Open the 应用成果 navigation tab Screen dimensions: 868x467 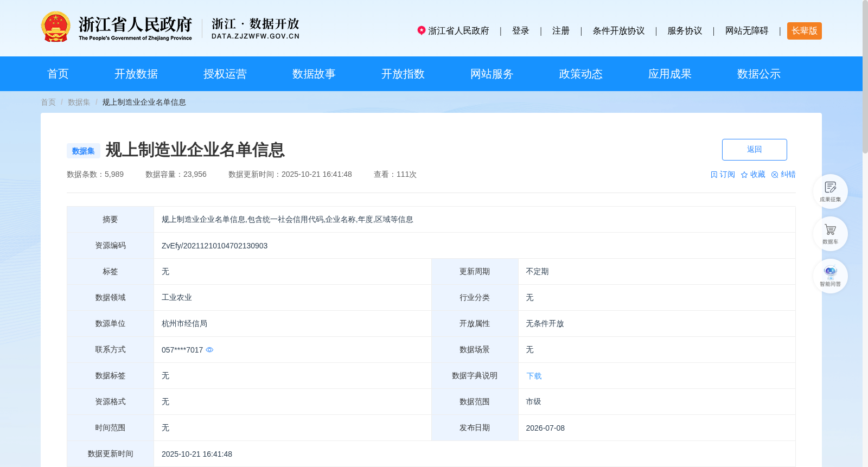(x=670, y=74)
